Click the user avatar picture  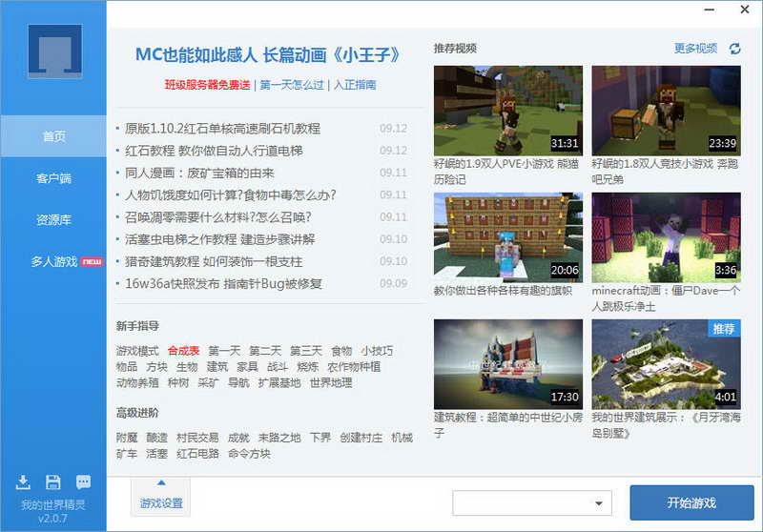[55, 51]
